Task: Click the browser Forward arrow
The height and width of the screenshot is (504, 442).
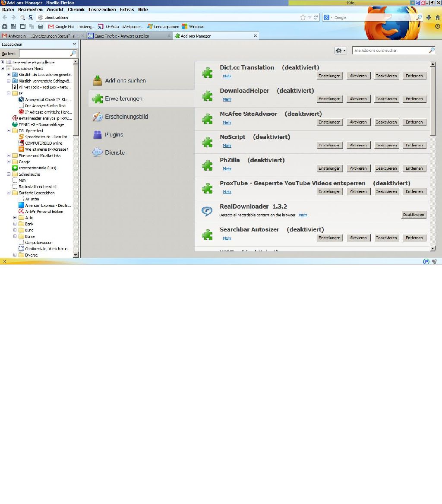Action: click(13, 17)
